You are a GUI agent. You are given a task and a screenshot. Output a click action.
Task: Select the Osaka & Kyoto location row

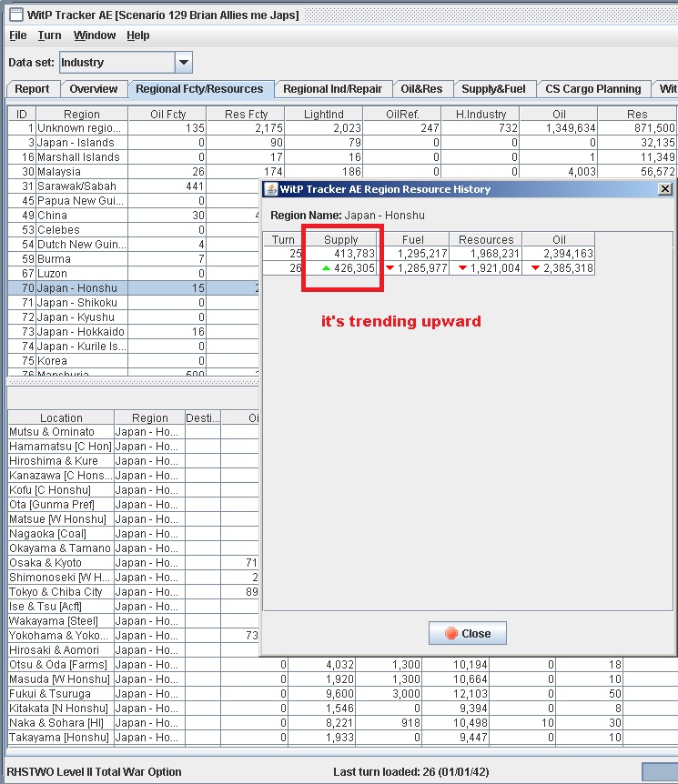coord(134,562)
